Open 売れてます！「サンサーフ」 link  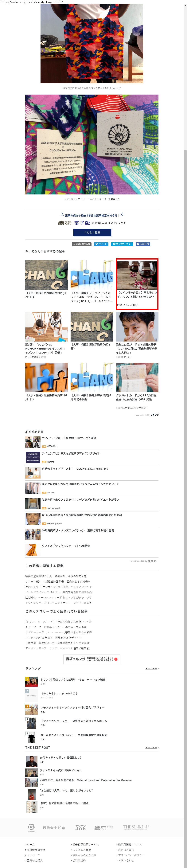click(x=58, y=587)
